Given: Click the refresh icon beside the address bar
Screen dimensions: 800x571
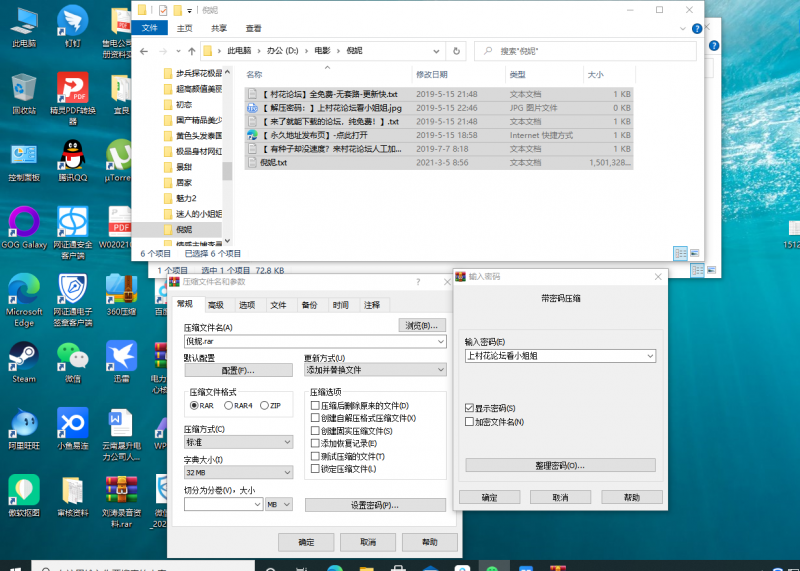Looking at the screenshot, I should 458,50.
